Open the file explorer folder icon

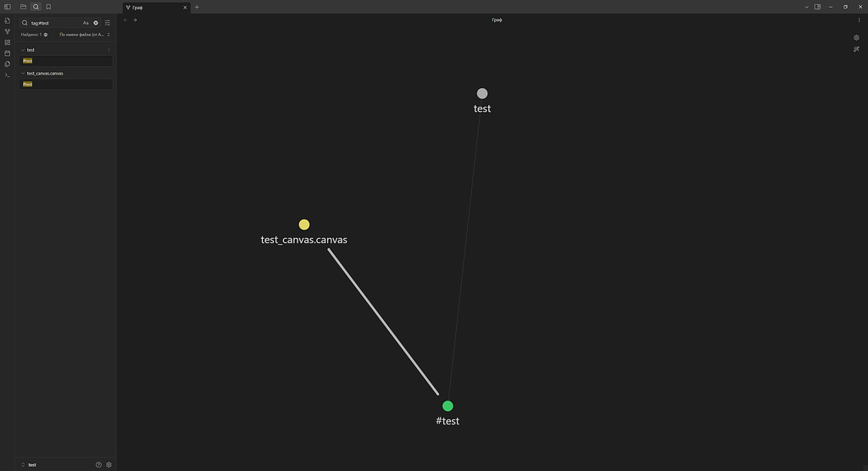pyautogui.click(x=23, y=7)
